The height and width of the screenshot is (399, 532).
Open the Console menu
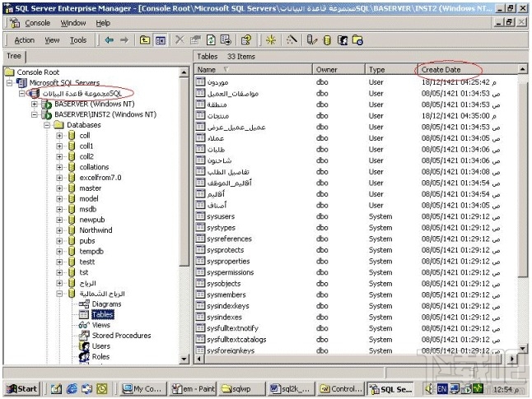pos(38,23)
